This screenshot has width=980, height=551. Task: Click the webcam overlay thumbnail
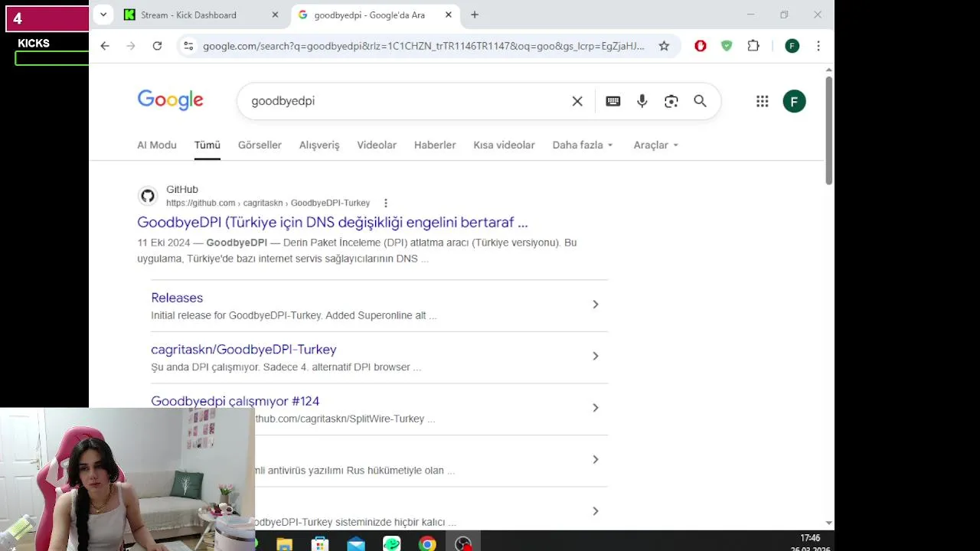[x=127, y=479]
